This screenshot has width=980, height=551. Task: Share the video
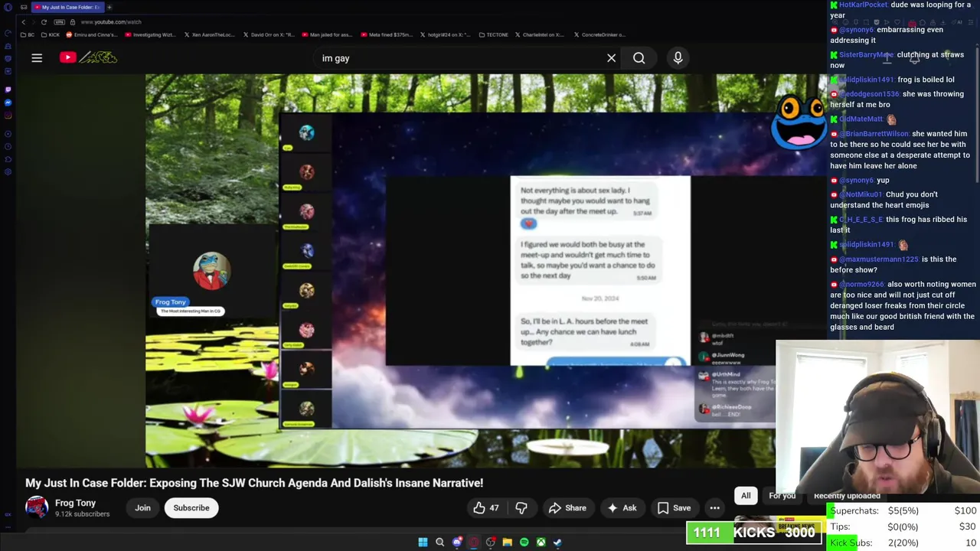pos(568,508)
